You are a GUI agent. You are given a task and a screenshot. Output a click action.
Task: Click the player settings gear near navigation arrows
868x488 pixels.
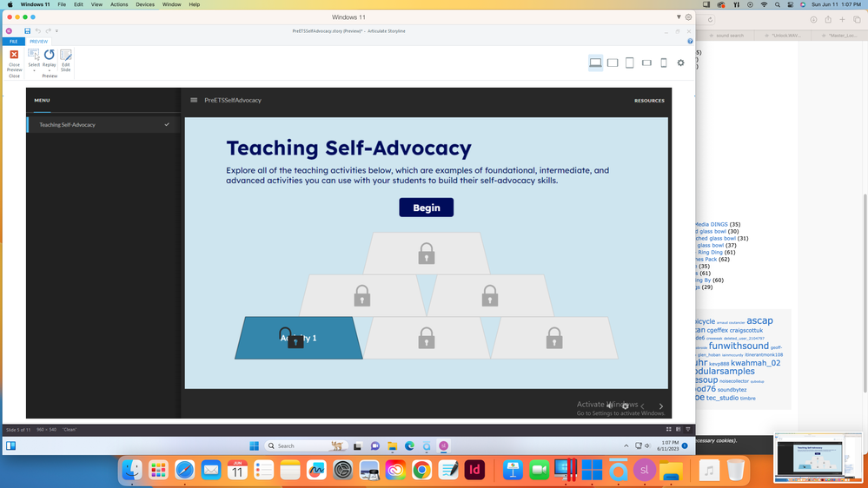(x=625, y=406)
